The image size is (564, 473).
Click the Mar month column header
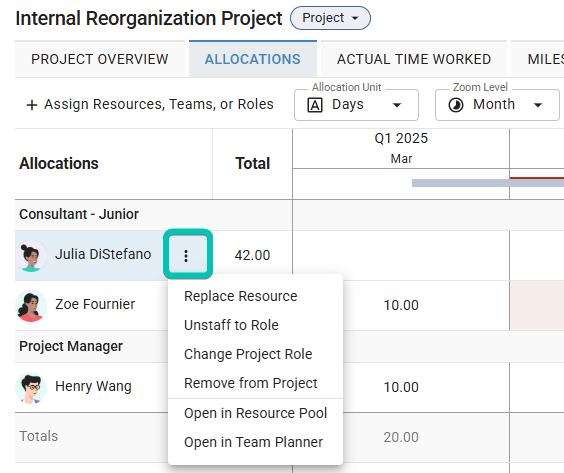401,159
